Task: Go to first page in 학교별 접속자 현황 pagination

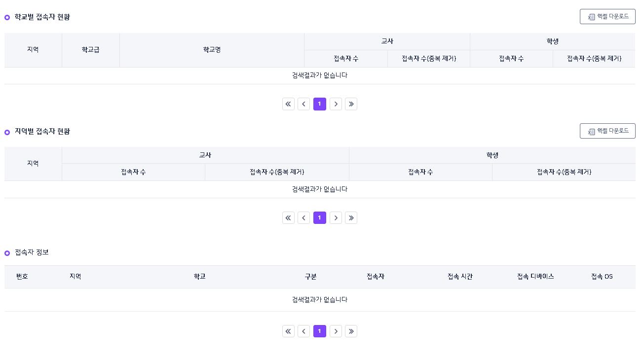Action: pyautogui.click(x=288, y=104)
